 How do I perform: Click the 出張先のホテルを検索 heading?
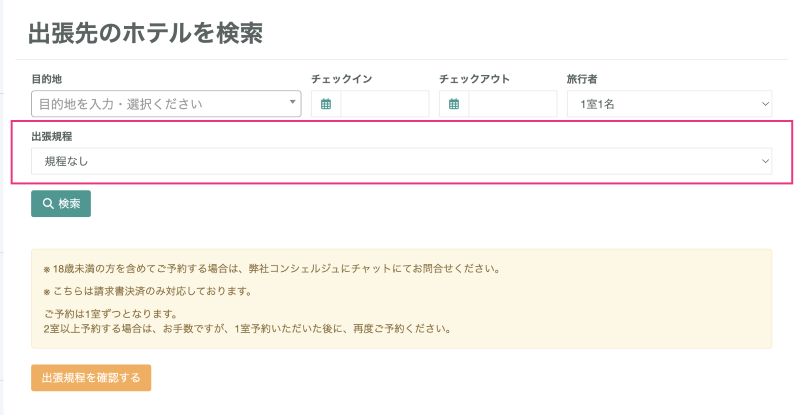click(x=145, y=33)
